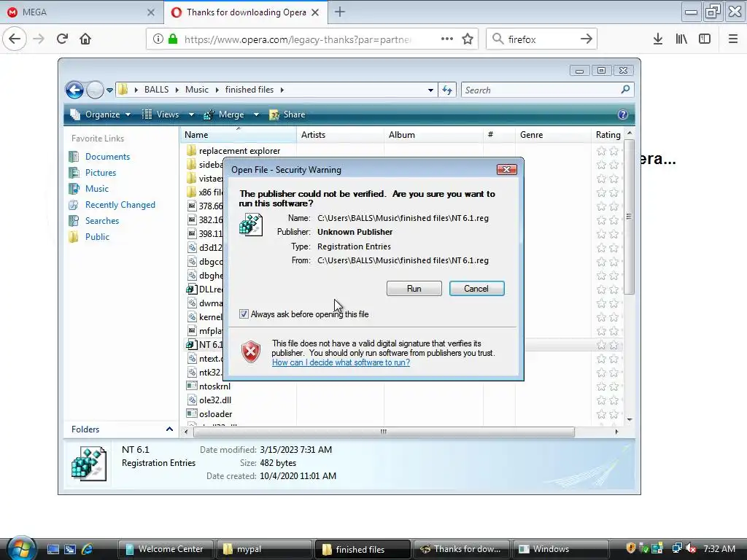
Task: Open a new Firefox tab with plus
Action: (340, 12)
